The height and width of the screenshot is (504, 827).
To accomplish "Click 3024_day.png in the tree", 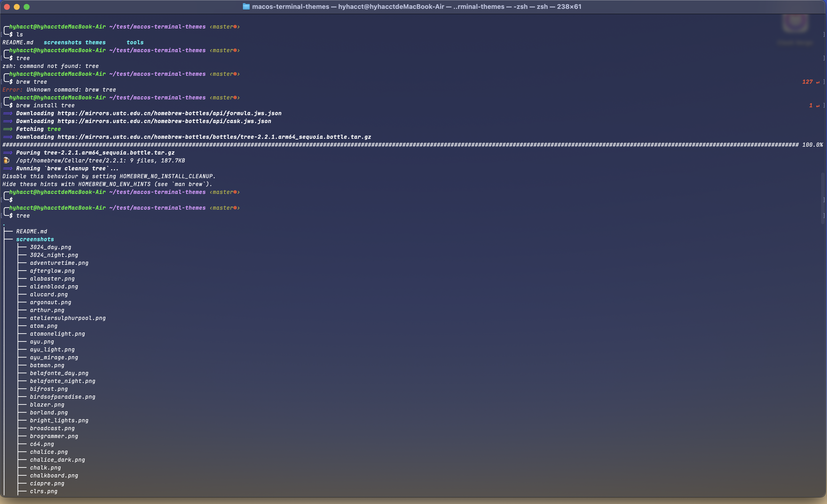I will point(51,247).
